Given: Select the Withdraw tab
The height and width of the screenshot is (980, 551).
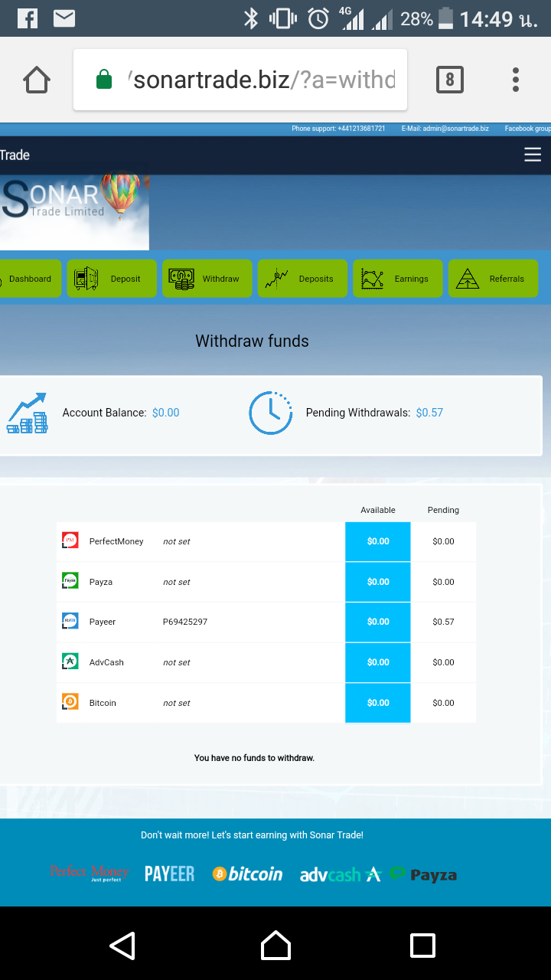Looking at the screenshot, I should [x=207, y=279].
